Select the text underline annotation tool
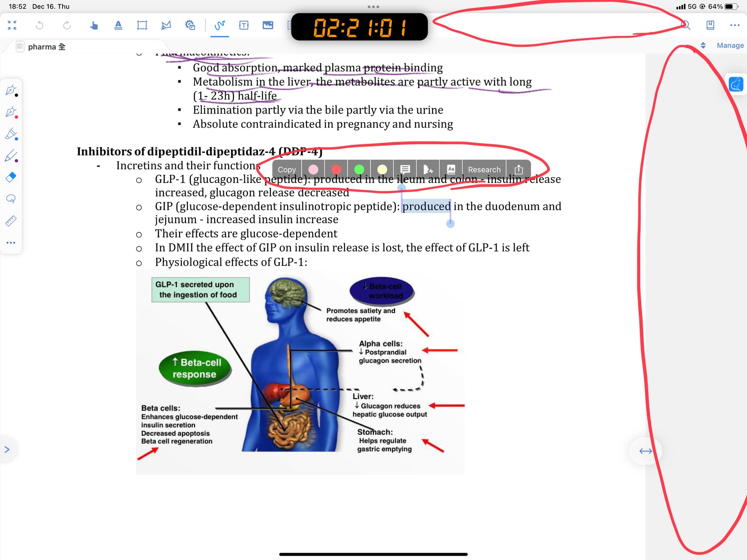 click(x=118, y=25)
